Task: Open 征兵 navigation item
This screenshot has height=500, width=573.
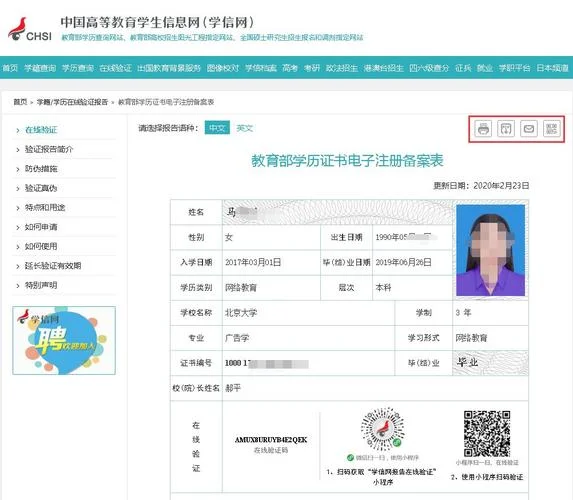Action: 463,68
